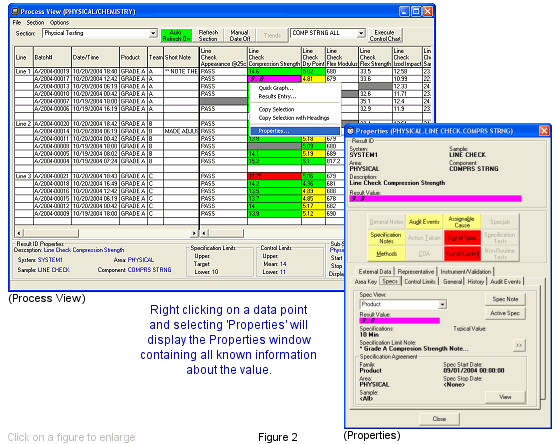This screenshot has width=559, height=444.
Task: Click the Assignable Cause button
Action: pyautogui.click(x=462, y=222)
